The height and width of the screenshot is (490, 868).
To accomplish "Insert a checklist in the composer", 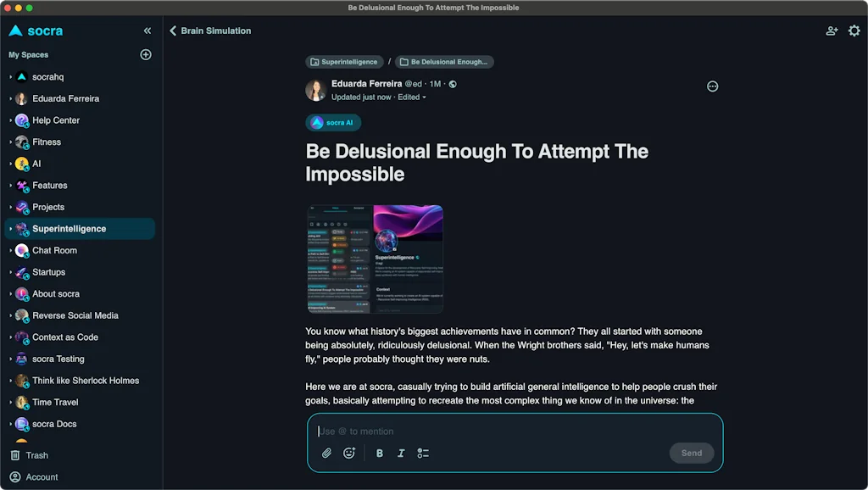I will click(x=423, y=454).
